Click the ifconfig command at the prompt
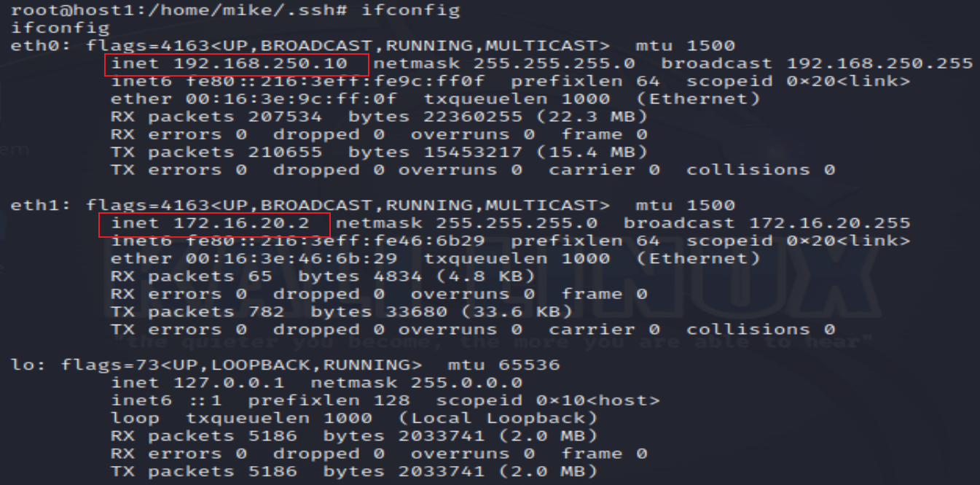This screenshot has width=980, height=485. point(412,10)
